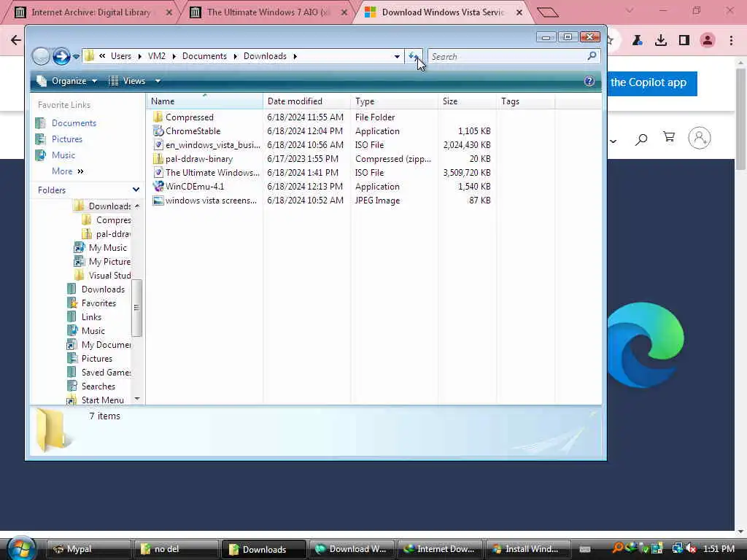Open browser profile avatar

[x=708, y=41]
